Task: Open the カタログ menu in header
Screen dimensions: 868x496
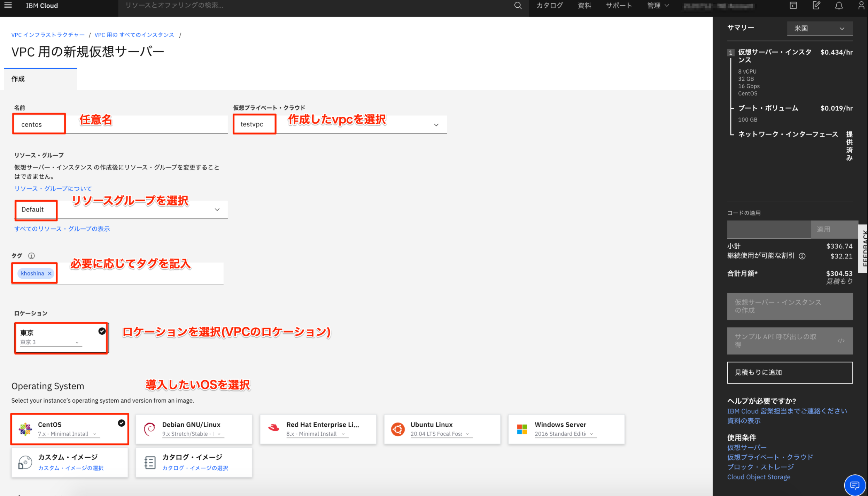Action: (x=549, y=6)
